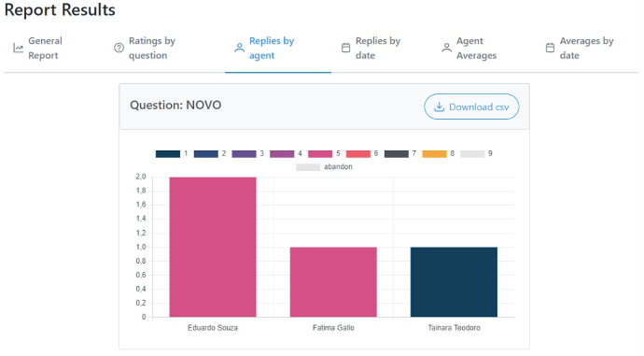Toggle legend series 1 dark teal swatch
The height and width of the screenshot is (356, 644).
[168, 154]
